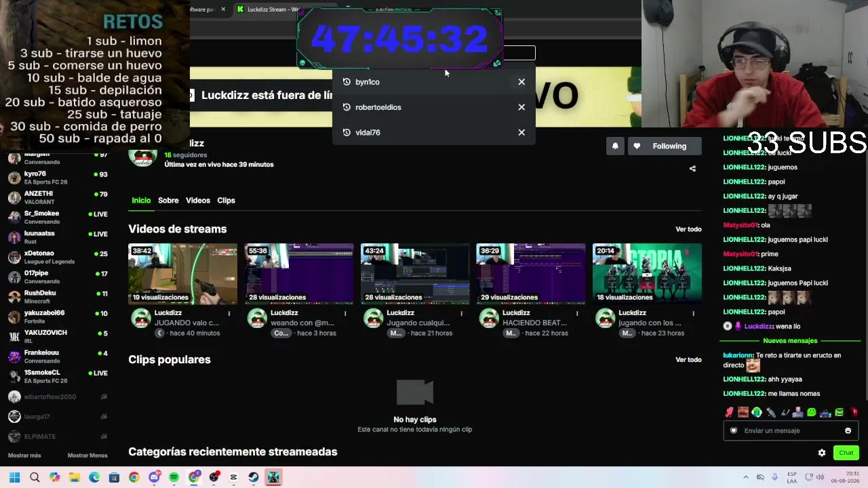
Task: Open the Windows Start menu
Action: coord(14,477)
